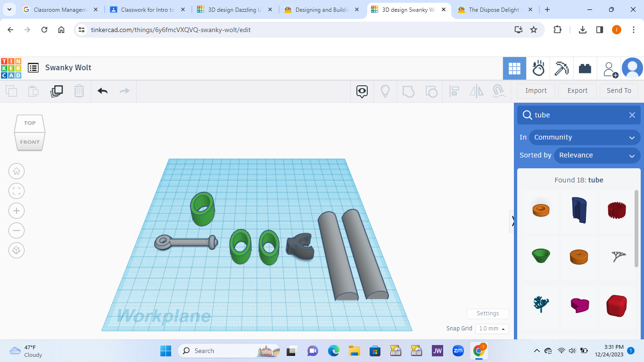
Task: Open the Relevance sort dropdown
Action: tap(597, 155)
